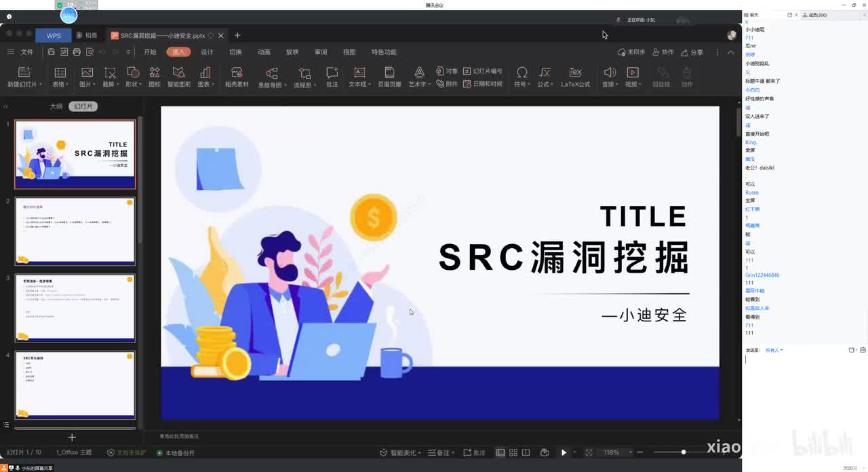Expand slideshow play options arrow

pos(574,452)
